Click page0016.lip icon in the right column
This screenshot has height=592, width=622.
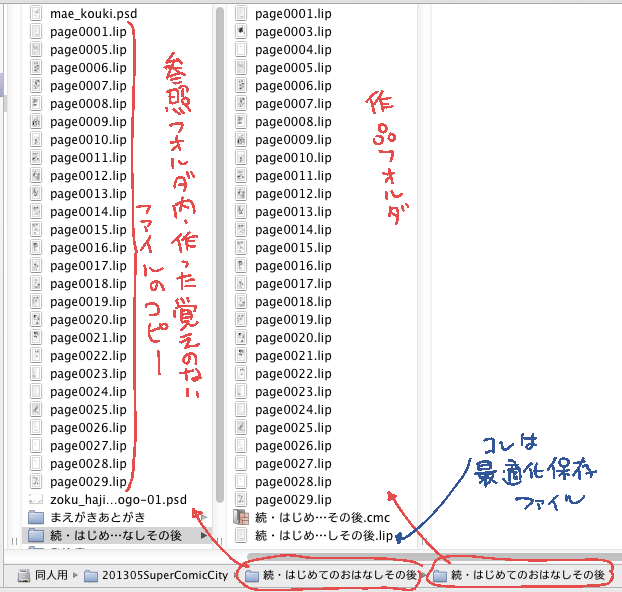point(240,265)
